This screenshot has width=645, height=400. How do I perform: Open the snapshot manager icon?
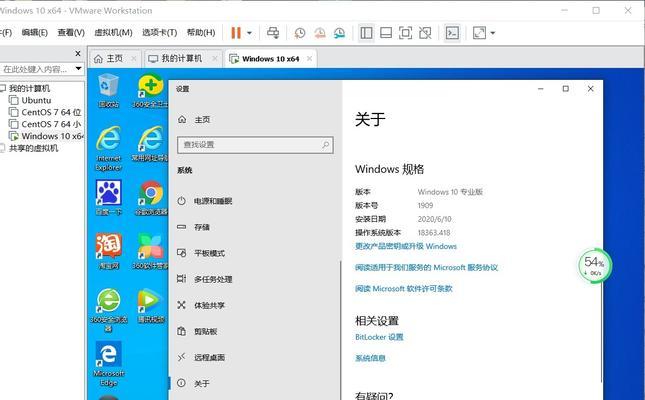339,33
